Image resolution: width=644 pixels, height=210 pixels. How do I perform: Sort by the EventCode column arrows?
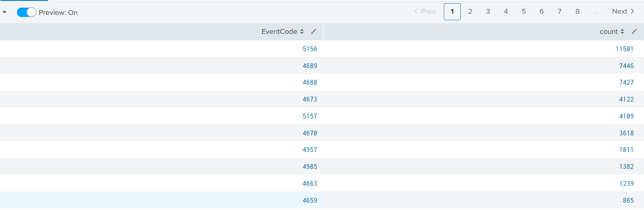(302, 31)
